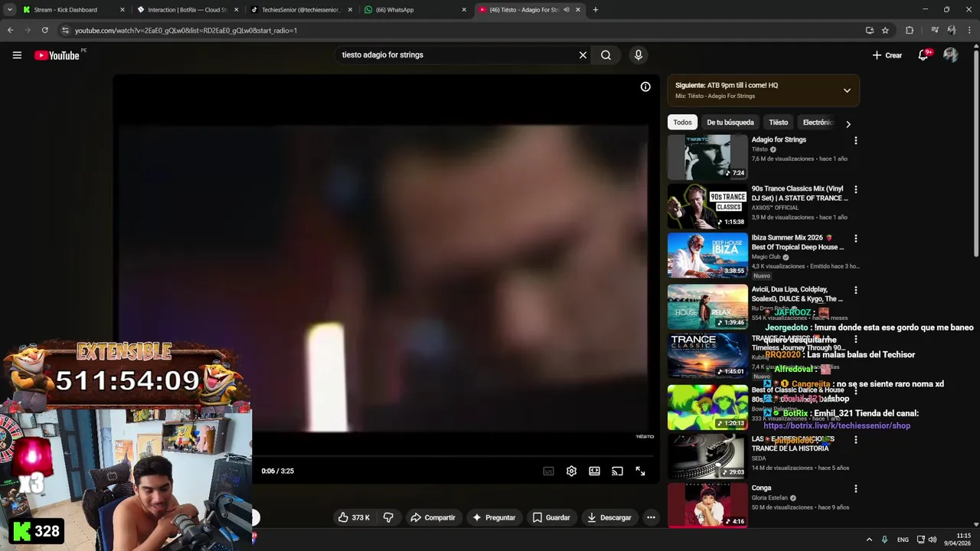Open Trance Classics sunset thumbnail
The height and width of the screenshot is (551, 980).
(x=707, y=356)
